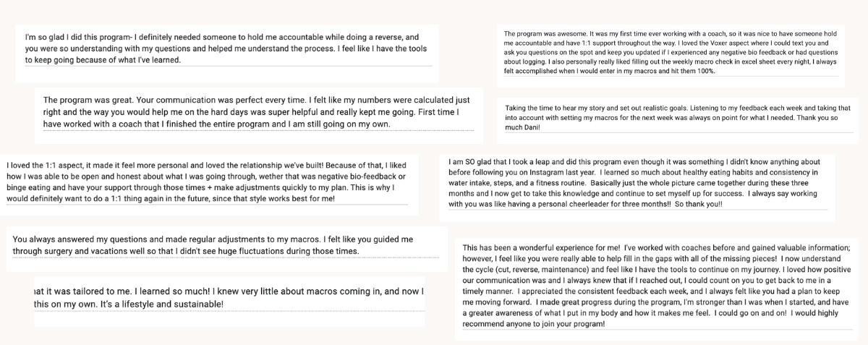Select the "The program was great" testimonial card

click(x=257, y=111)
